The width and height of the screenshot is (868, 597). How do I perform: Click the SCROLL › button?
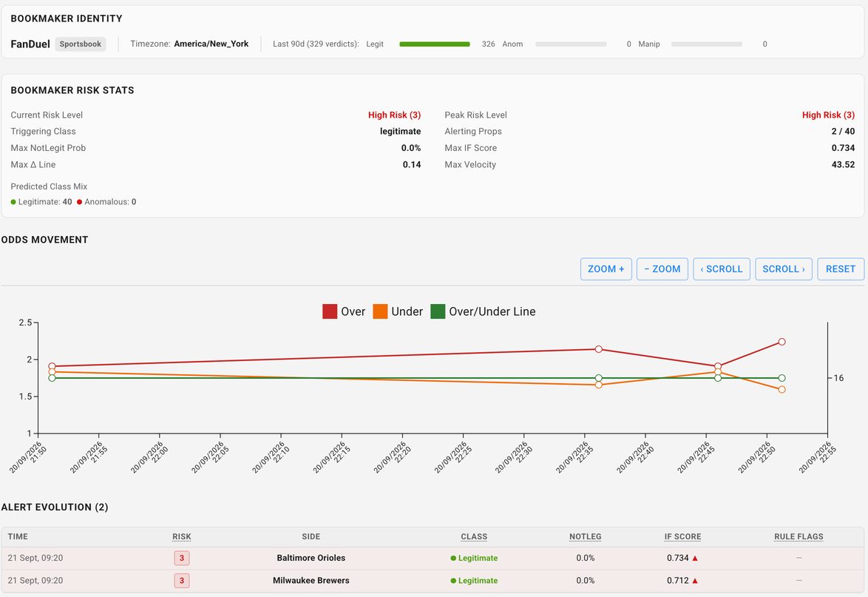pos(783,269)
